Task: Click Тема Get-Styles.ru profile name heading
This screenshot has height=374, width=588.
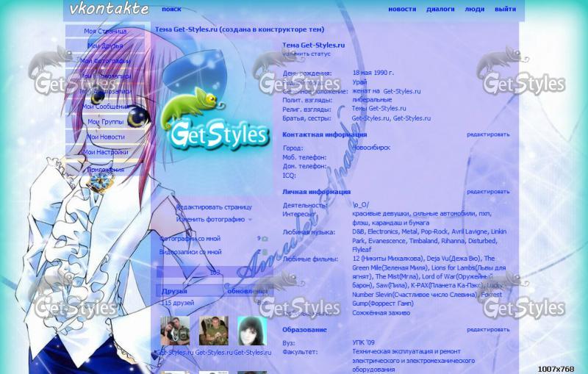Action: click(x=314, y=45)
